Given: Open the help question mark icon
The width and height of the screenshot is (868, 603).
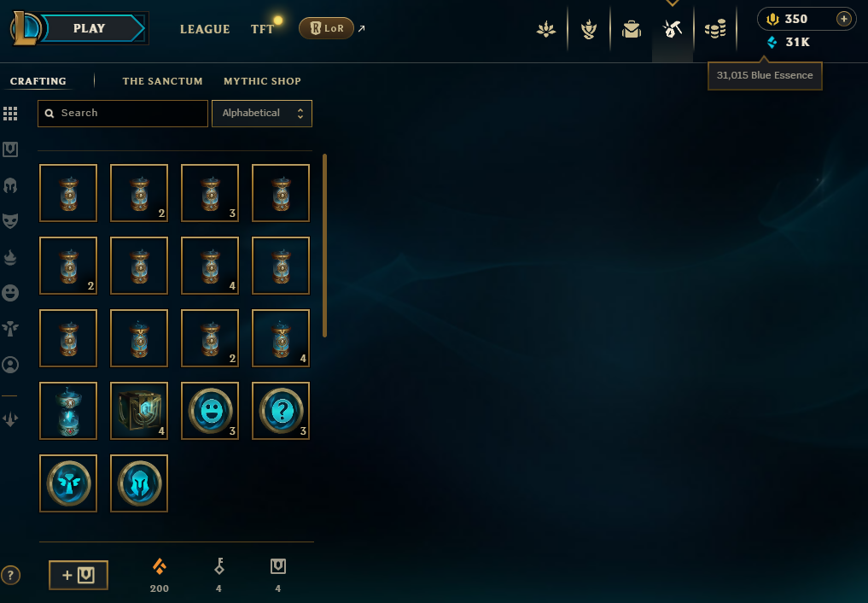Looking at the screenshot, I should point(10,575).
